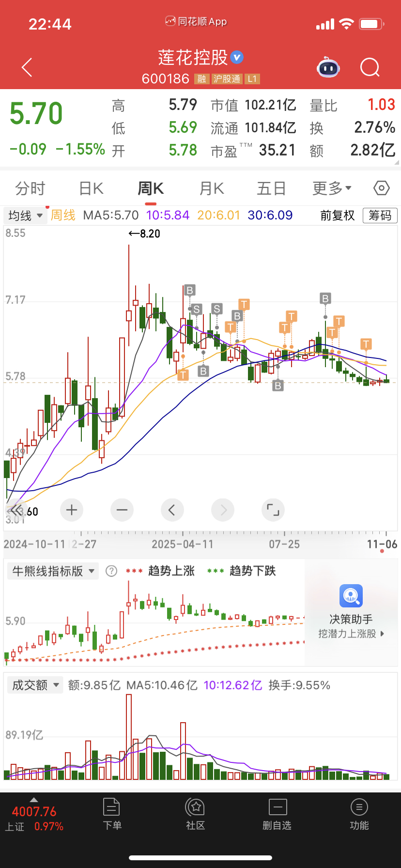Open the robot AI assistant icon

pos(328,67)
